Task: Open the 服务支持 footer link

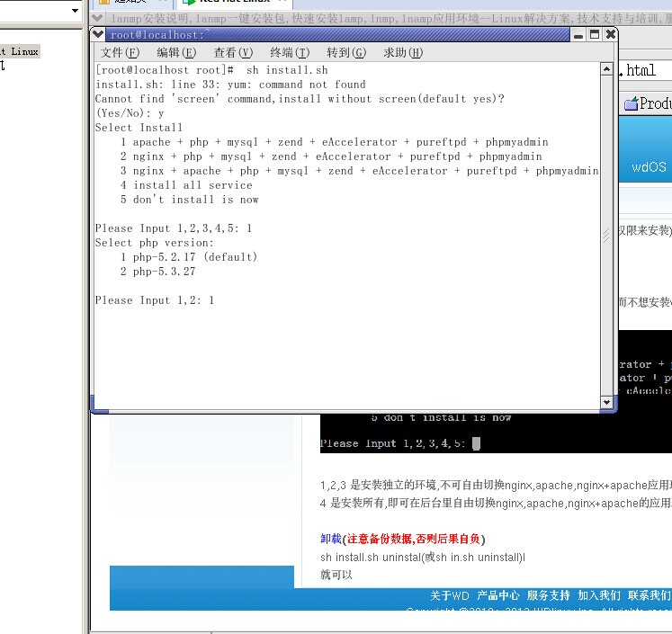Action: (x=548, y=595)
